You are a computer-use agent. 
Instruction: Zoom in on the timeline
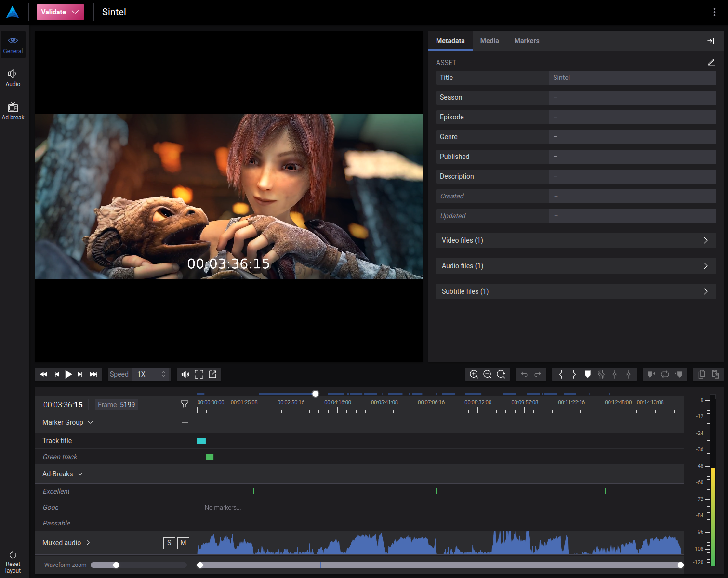(474, 374)
